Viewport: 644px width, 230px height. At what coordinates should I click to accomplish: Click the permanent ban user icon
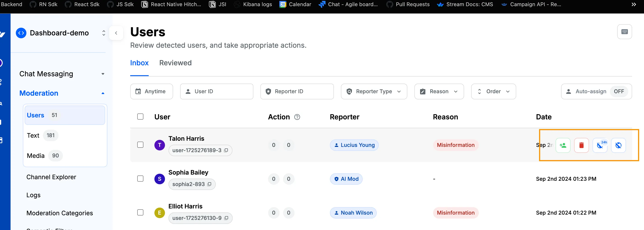[618, 145]
